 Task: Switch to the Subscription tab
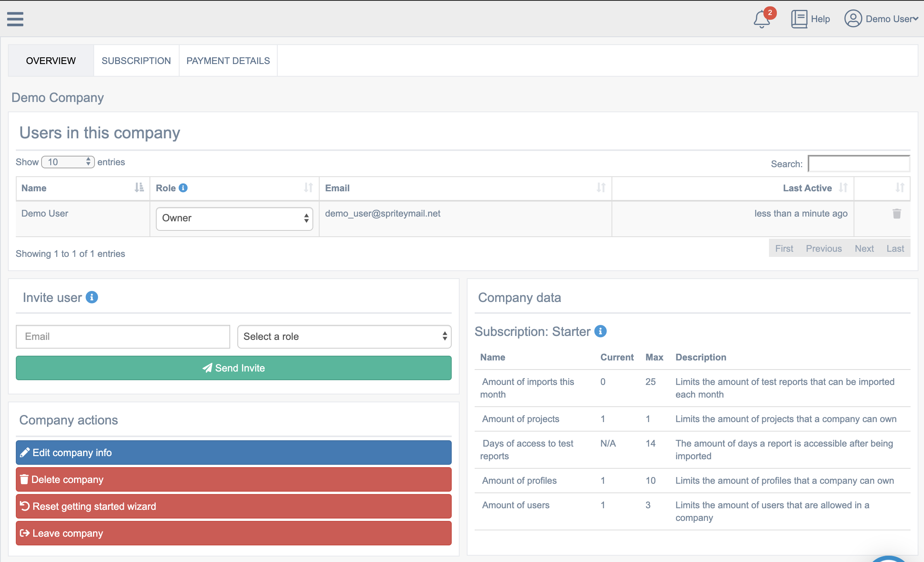click(x=136, y=60)
